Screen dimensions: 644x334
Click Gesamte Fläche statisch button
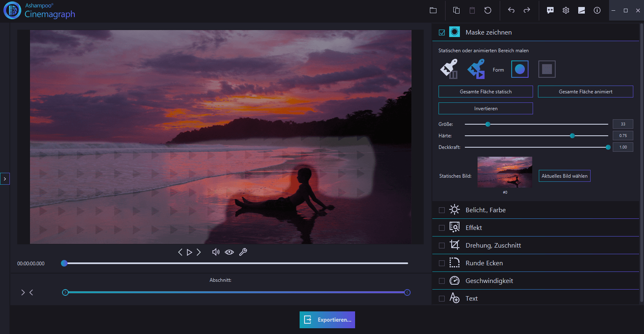click(x=485, y=91)
